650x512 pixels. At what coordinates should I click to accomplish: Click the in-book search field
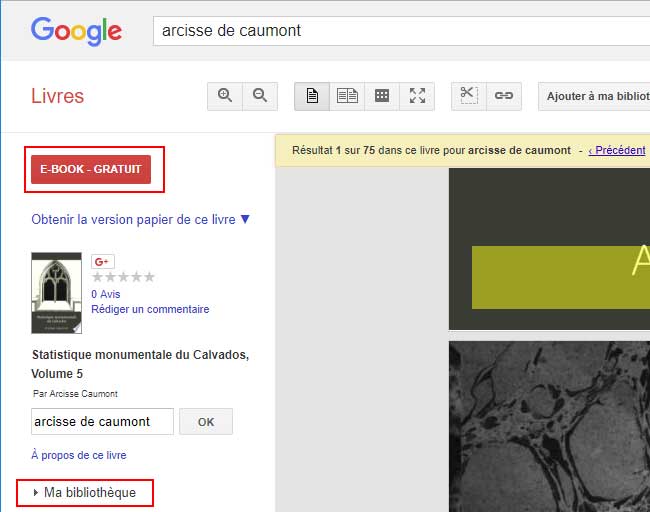point(102,422)
